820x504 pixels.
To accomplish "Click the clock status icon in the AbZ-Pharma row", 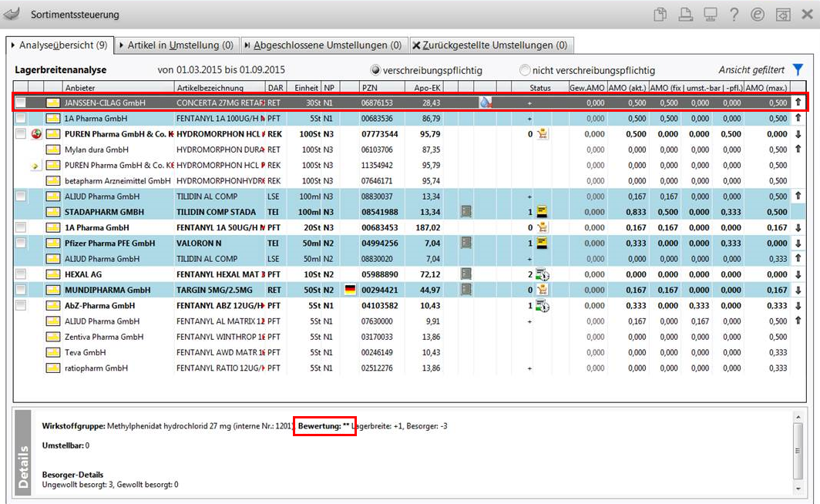I will (543, 306).
